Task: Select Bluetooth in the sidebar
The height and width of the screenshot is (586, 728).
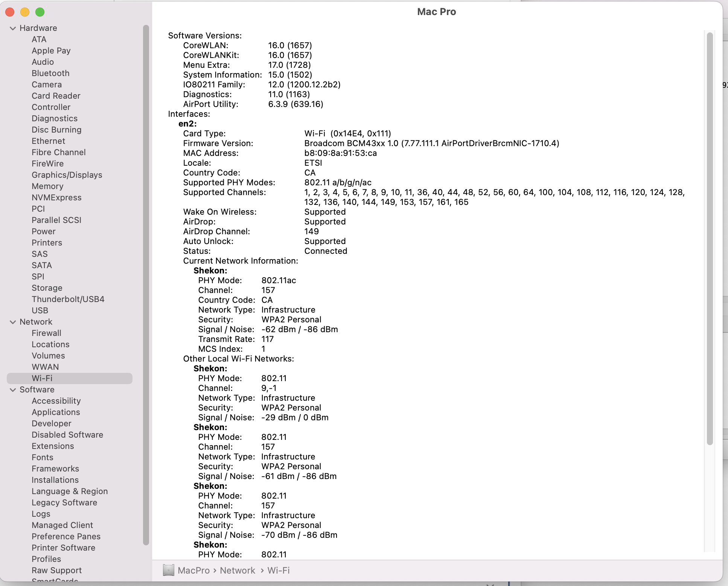Action: (50, 73)
